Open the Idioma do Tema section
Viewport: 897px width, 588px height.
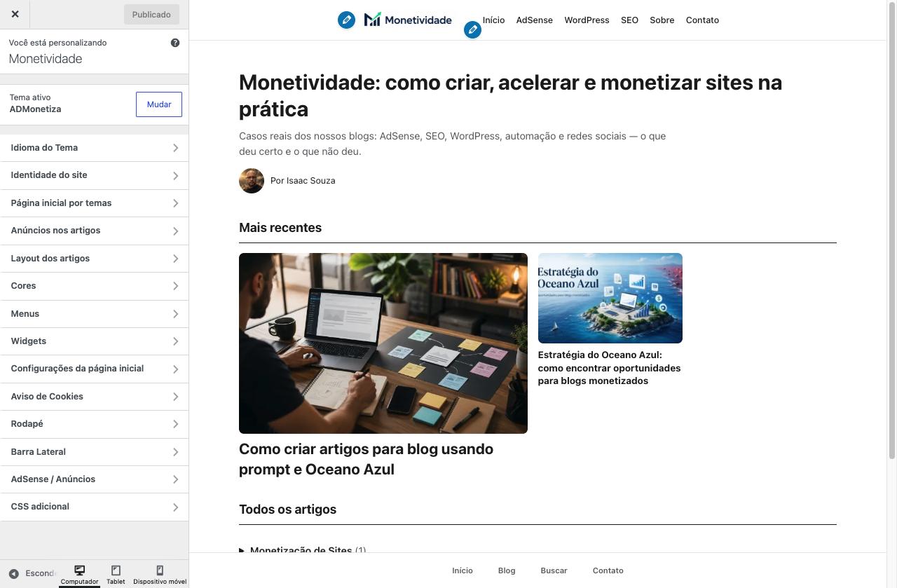point(94,148)
